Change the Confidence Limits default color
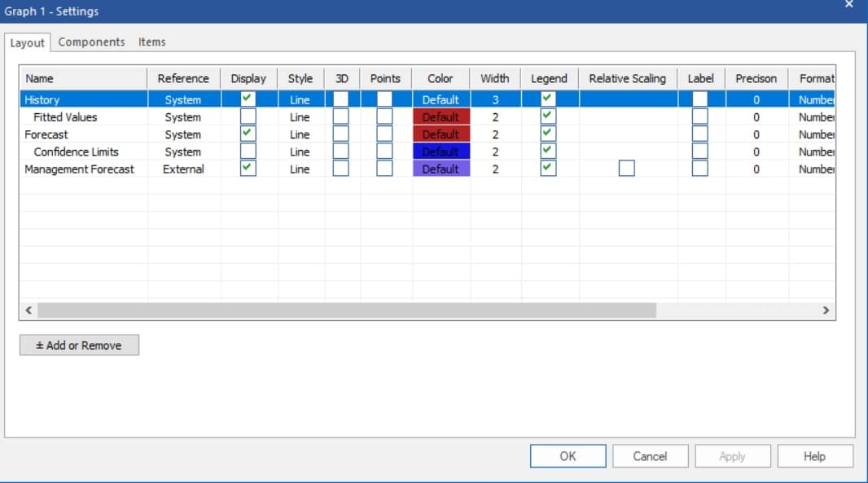868x483 pixels. (x=441, y=151)
